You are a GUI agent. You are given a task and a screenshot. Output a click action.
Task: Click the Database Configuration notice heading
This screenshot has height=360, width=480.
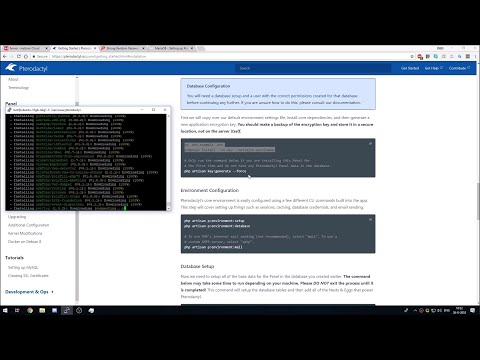(x=208, y=86)
